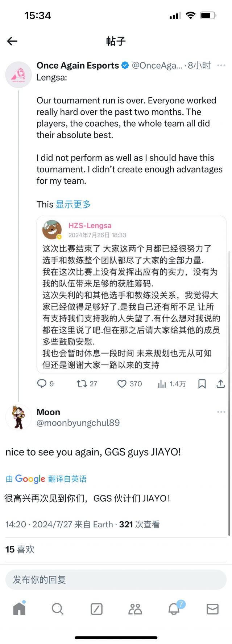Bookmark the post with the bookmark icon
Screen dimensions: 232x644
click(202, 384)
